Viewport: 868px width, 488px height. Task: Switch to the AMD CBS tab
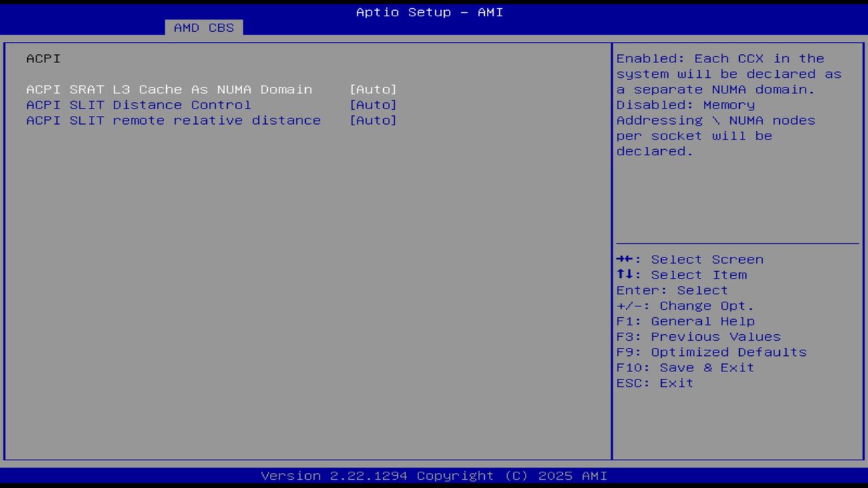coord(203,27)
